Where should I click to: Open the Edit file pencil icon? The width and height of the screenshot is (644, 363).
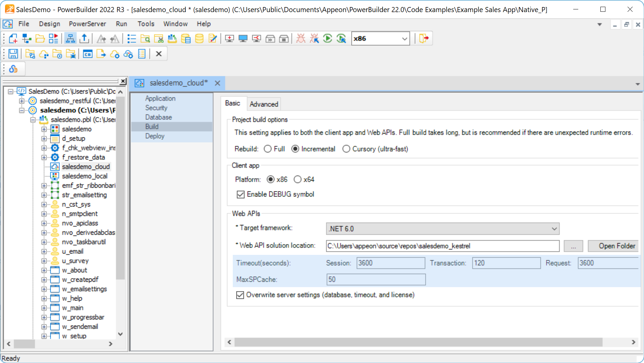tap(213, 39)
